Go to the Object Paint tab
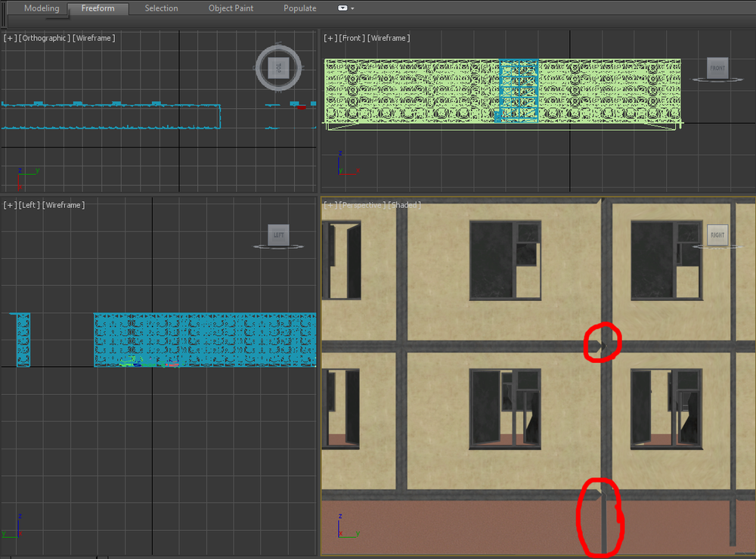This screenshot has height=559, width=756. 231,8
